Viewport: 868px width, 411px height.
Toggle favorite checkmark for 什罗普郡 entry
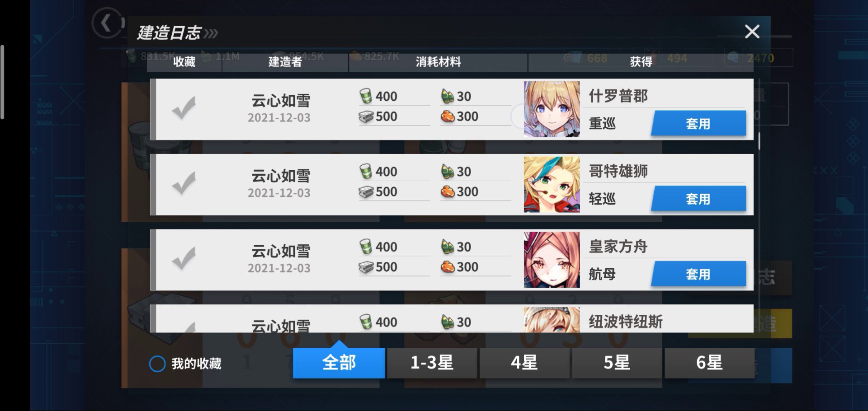(x=184, y=108)
